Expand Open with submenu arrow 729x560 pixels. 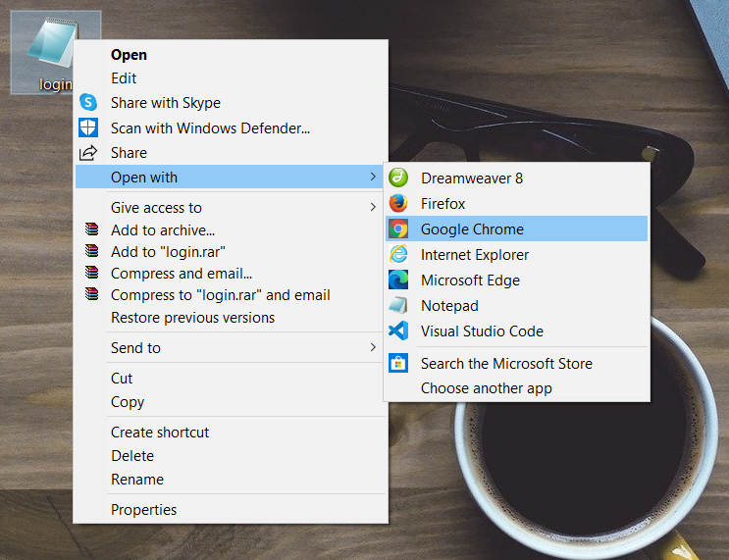click(373, 177)
